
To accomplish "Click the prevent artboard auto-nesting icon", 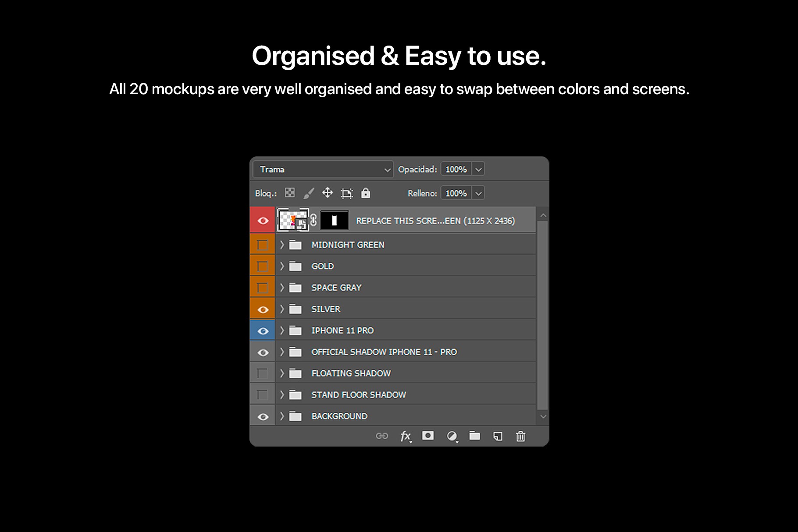I will pos(347,193).
